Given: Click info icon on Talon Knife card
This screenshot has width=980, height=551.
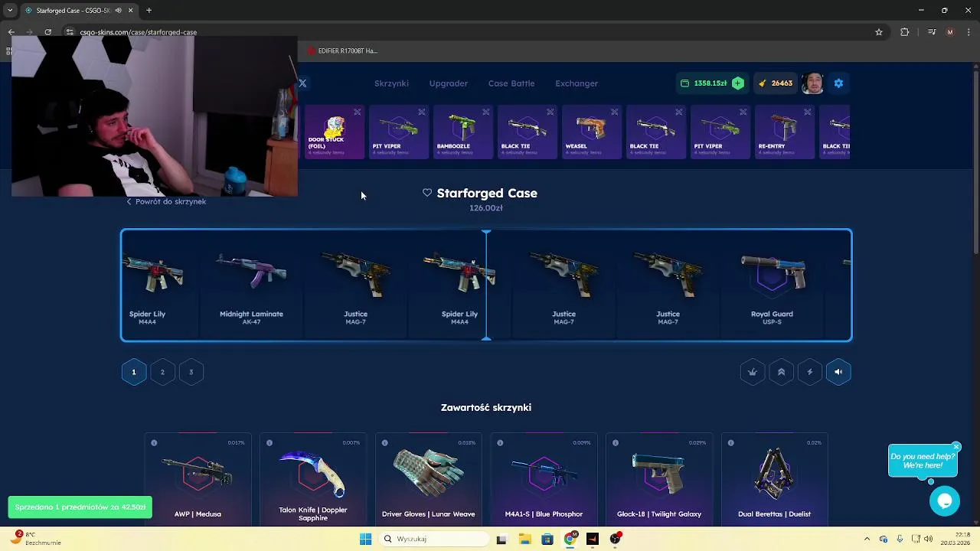Looking at the screenshot, I should point(269,443).
